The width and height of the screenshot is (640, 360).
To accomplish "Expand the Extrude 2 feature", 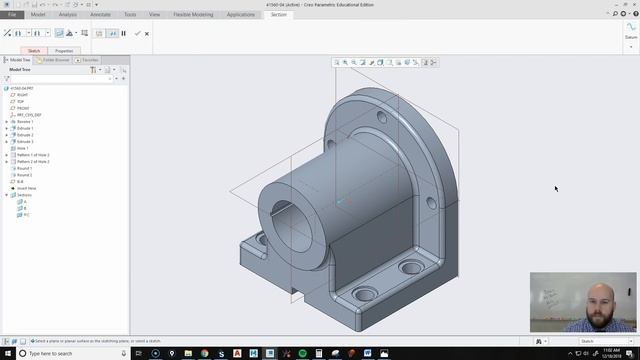I will click(x=7, y=135).
